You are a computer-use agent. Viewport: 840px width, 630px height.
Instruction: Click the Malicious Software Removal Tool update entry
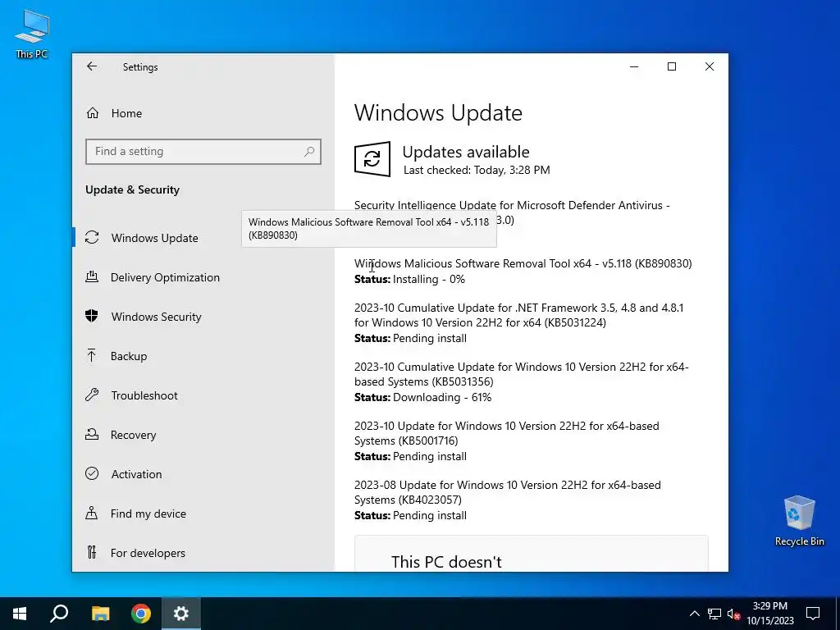click(523, 263)
